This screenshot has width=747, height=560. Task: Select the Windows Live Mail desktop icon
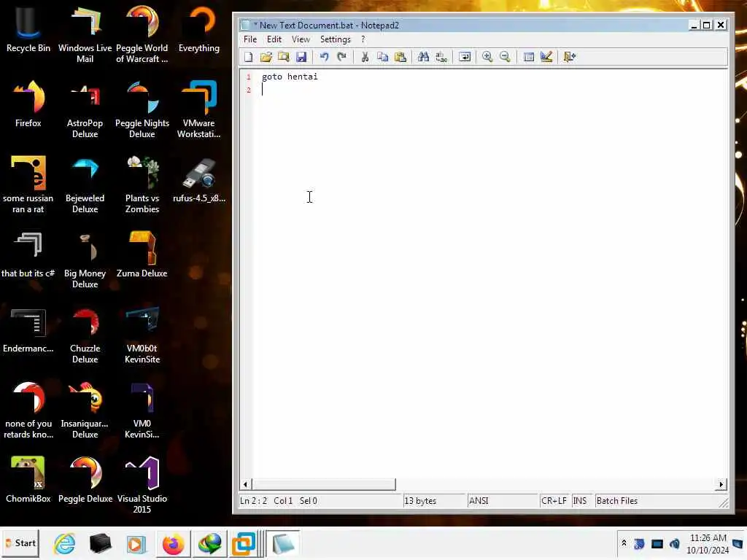click(85, 34)
